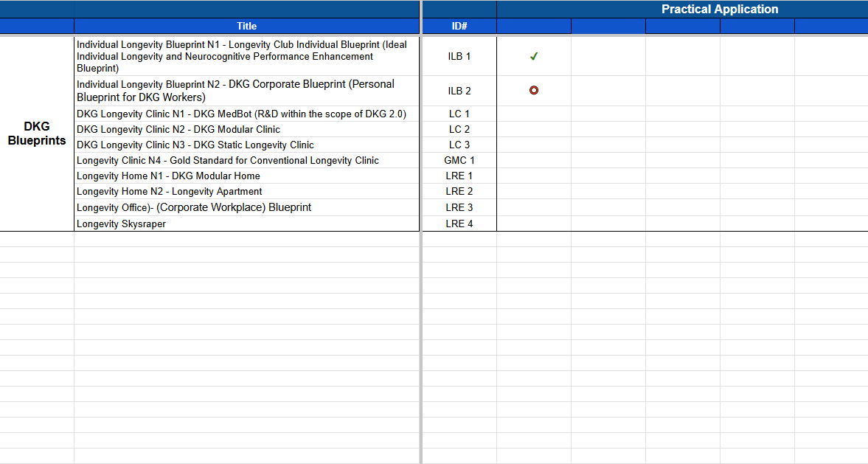
Task: Select the LRE 4 ID cell
Action: point(459,224)
